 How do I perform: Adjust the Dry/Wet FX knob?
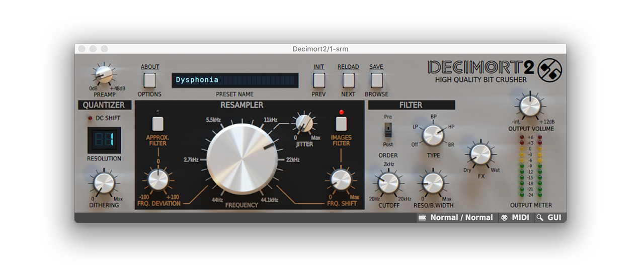pyautogui.click(x=480, y=154)
